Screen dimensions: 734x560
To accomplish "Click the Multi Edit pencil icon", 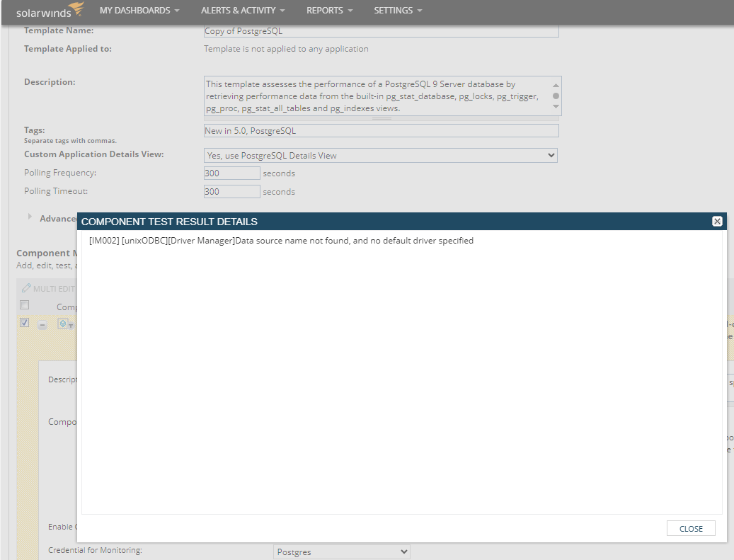I will (x=26, y=288).
